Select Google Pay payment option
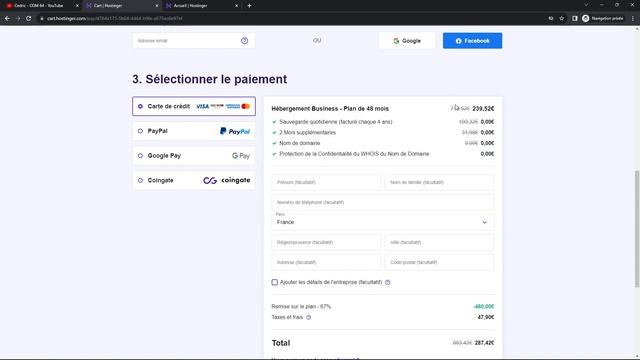 pos(194,156)
